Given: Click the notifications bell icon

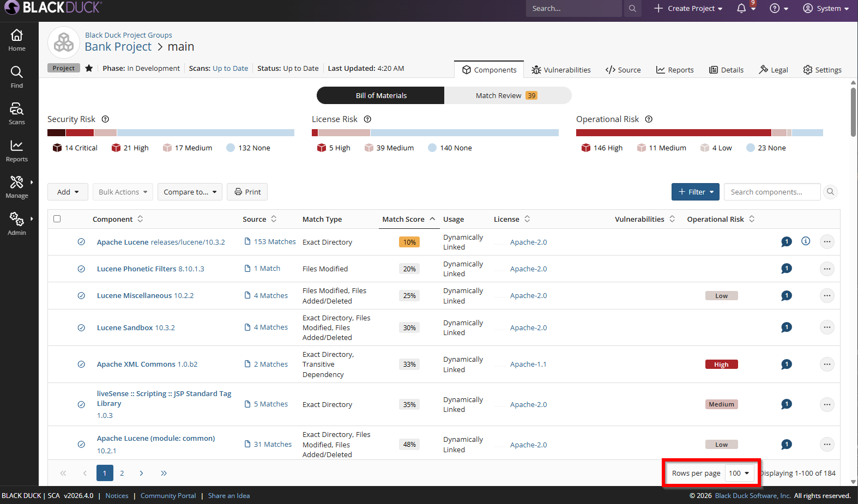Looking at the screenshot, I should point(741,8).
